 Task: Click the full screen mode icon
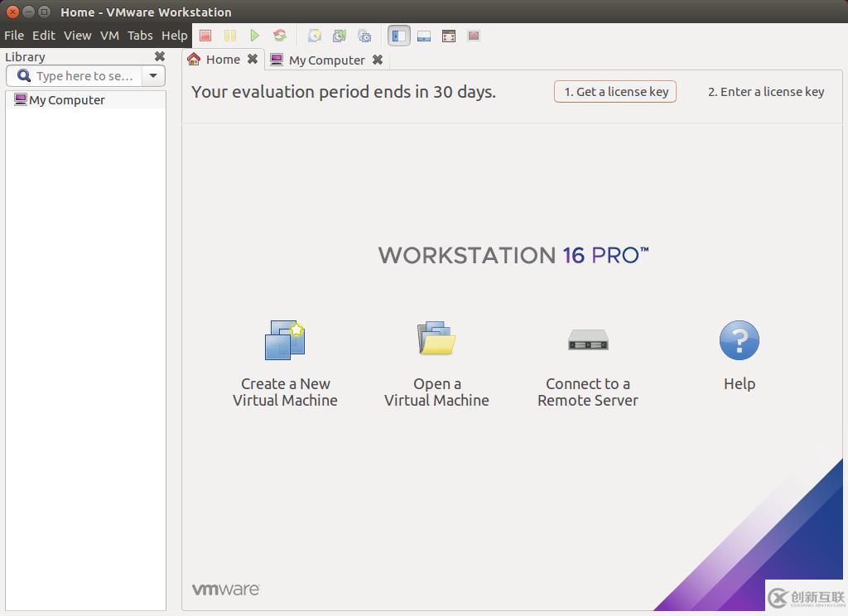(x=449, y=36)
